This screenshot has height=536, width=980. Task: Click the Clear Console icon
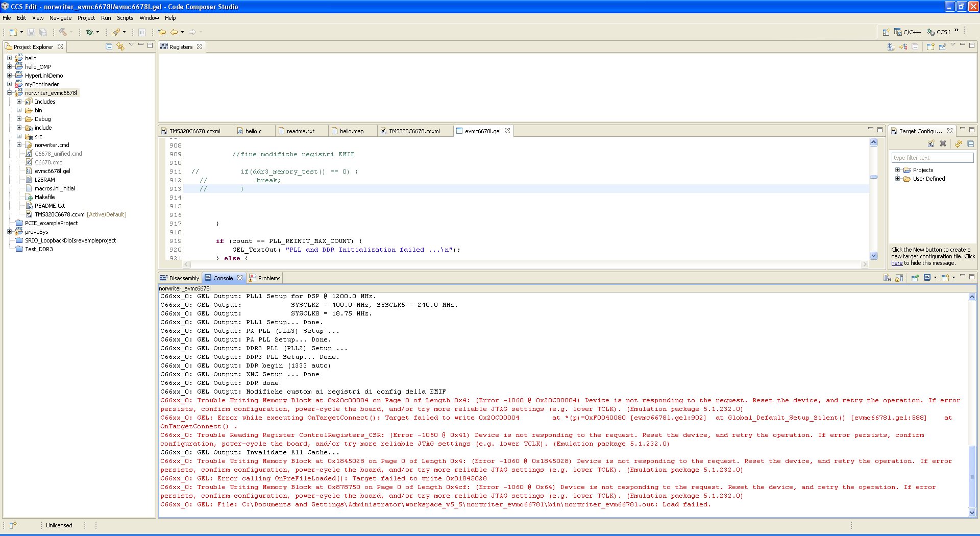click(x=887, y=278)
